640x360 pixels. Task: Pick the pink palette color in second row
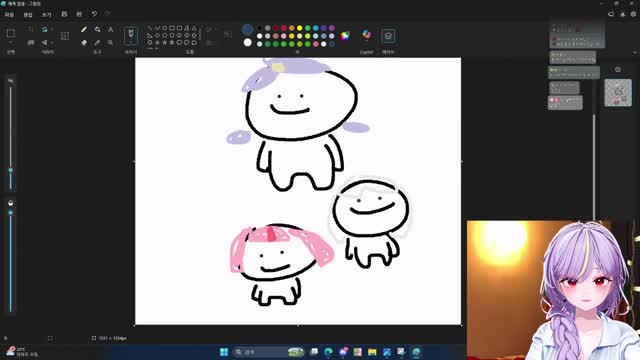[284, 36]
